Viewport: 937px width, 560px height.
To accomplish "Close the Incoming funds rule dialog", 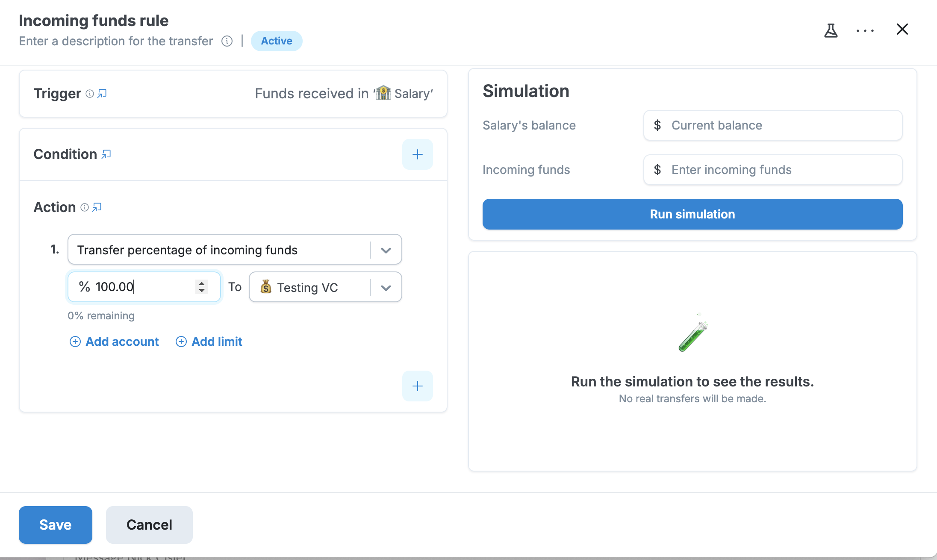I will [902, 29].
